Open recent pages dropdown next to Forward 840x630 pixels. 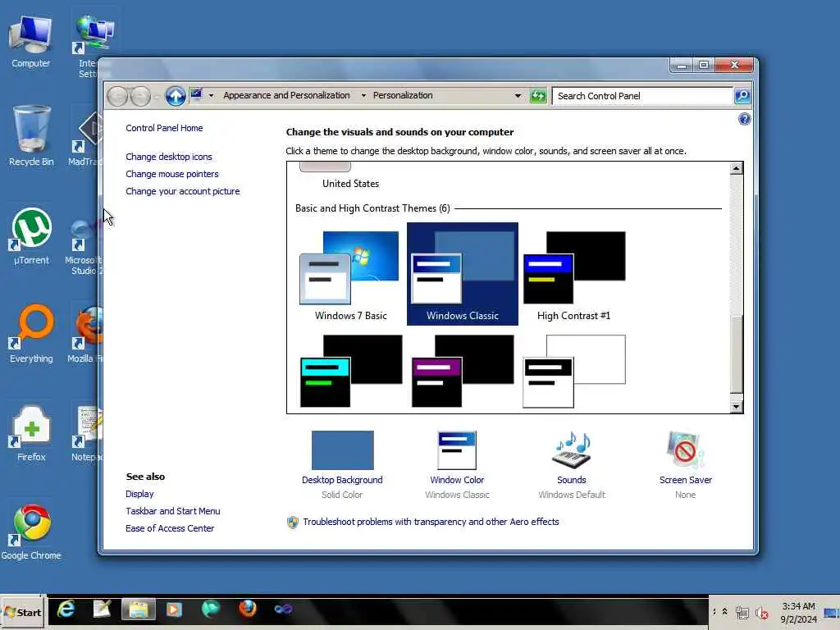pyautogui.click(x=157, y=97)
